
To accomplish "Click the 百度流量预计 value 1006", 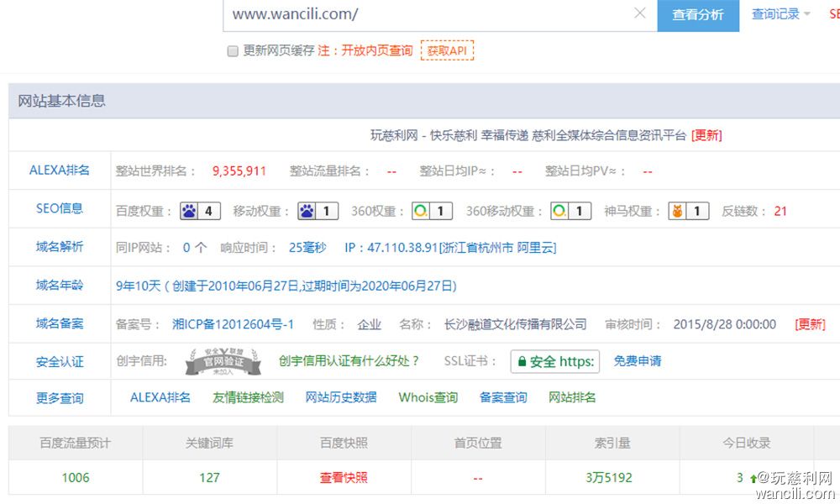I will click(x=76, y=478).
